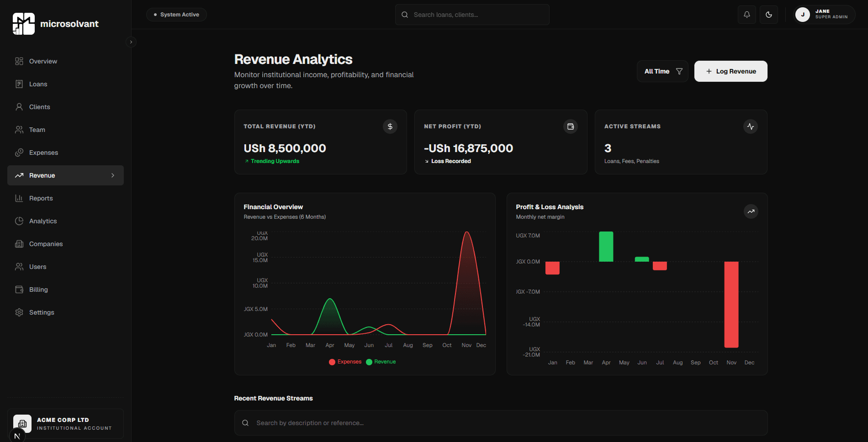Viewport: 868px width, 442px height.
Task: Open notifications bell icon
Action: [747, 15]
